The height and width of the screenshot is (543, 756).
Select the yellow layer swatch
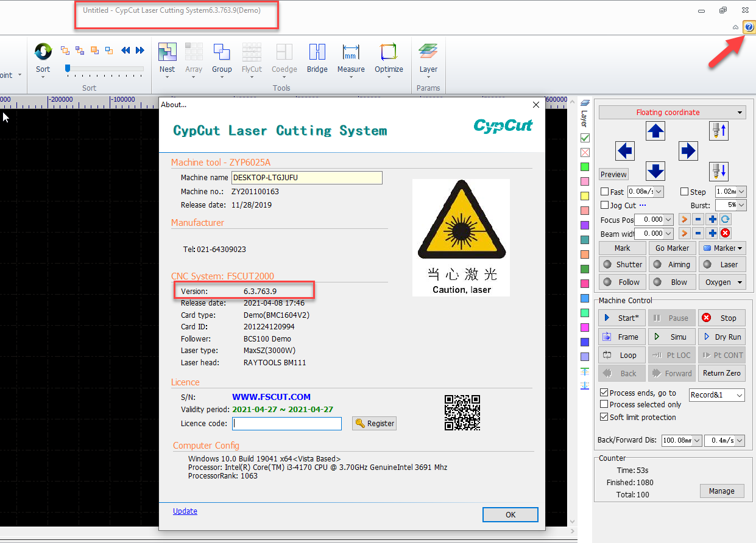coord(585,196)
